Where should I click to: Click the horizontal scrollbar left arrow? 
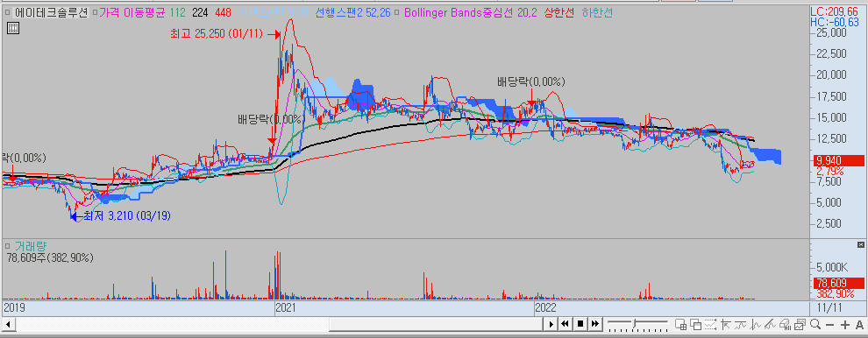tap(8, 324)
